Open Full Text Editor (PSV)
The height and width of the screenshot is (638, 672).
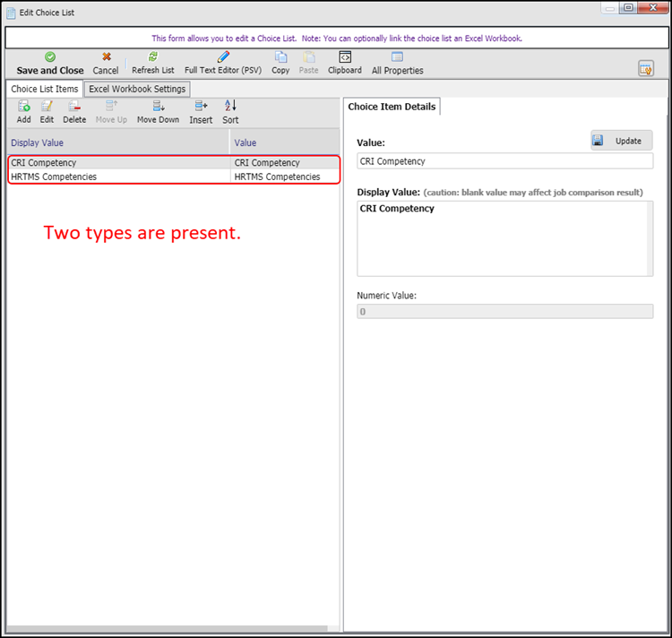(222, 64)
